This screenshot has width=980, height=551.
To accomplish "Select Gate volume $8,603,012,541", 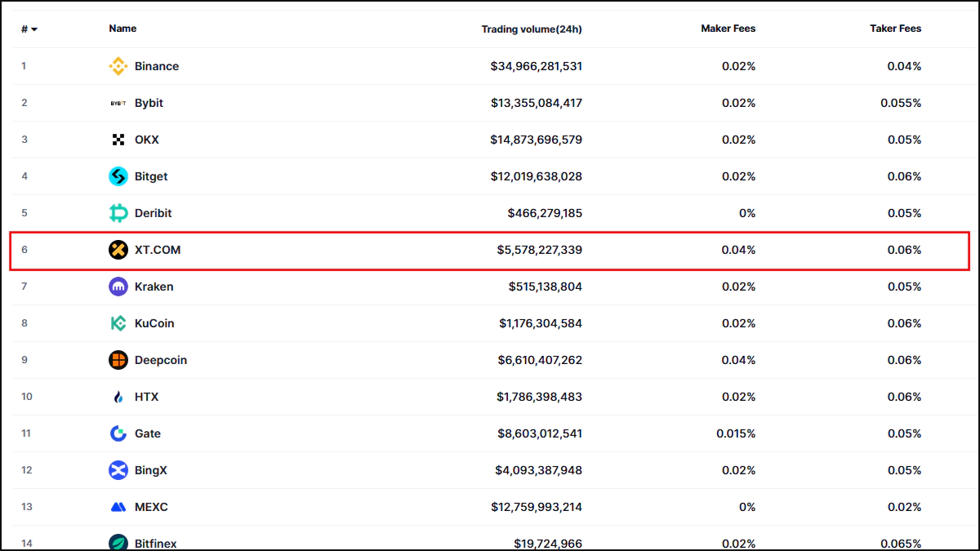I will pos(540,433).
